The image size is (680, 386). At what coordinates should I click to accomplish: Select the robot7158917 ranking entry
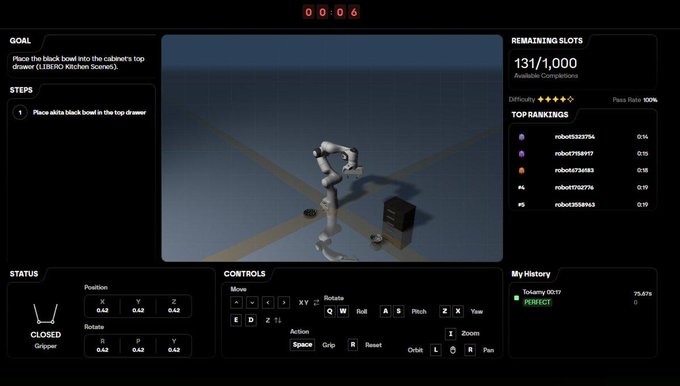[583, 154]
